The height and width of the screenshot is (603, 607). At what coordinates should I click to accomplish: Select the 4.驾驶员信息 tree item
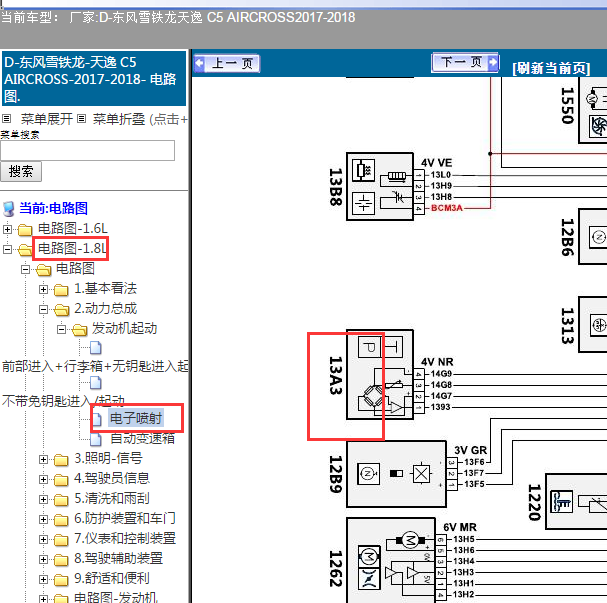[x=111, y=478]
